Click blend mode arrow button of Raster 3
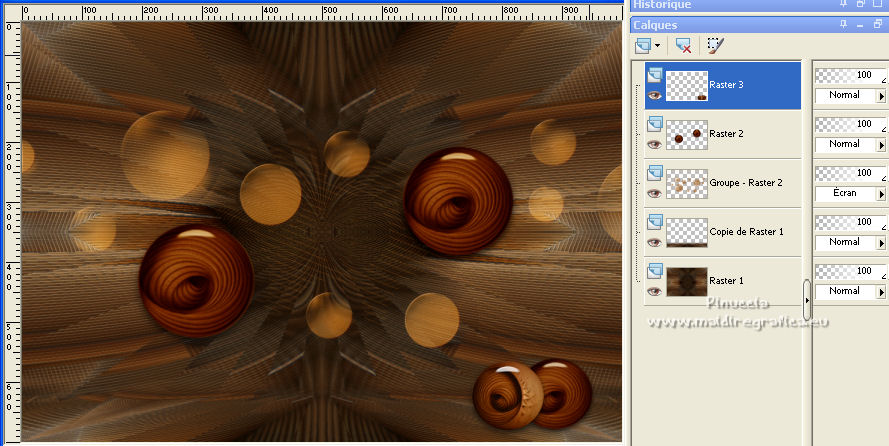 (882, 96)
